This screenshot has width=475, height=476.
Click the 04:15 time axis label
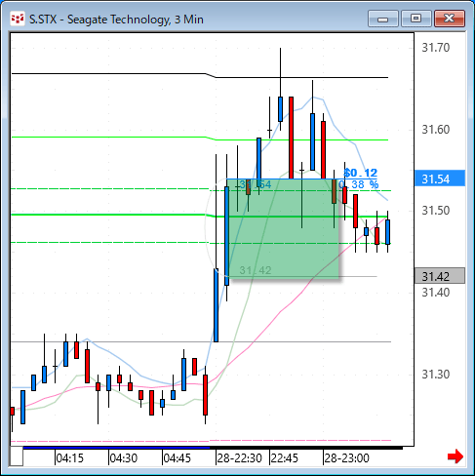(70, 458)
